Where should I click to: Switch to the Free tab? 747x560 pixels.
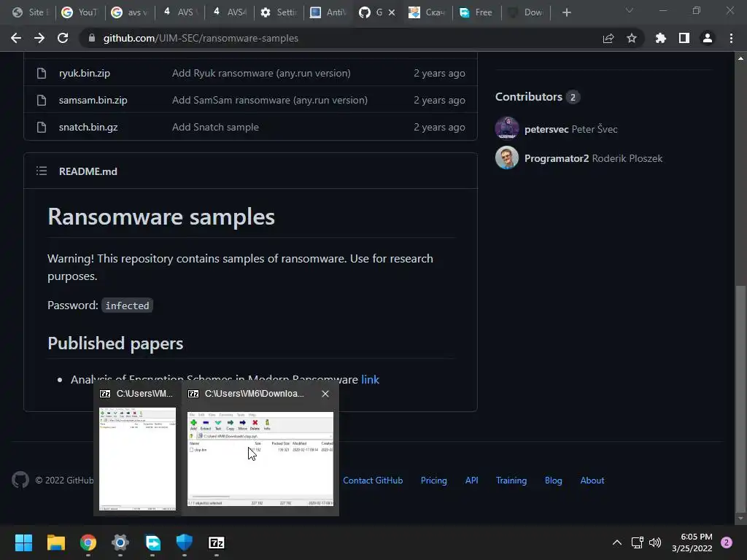point(476,12)
